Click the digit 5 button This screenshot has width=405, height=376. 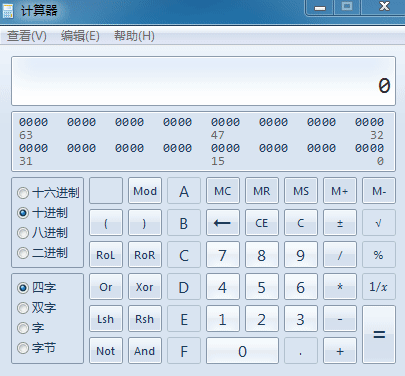coord(262,287)
